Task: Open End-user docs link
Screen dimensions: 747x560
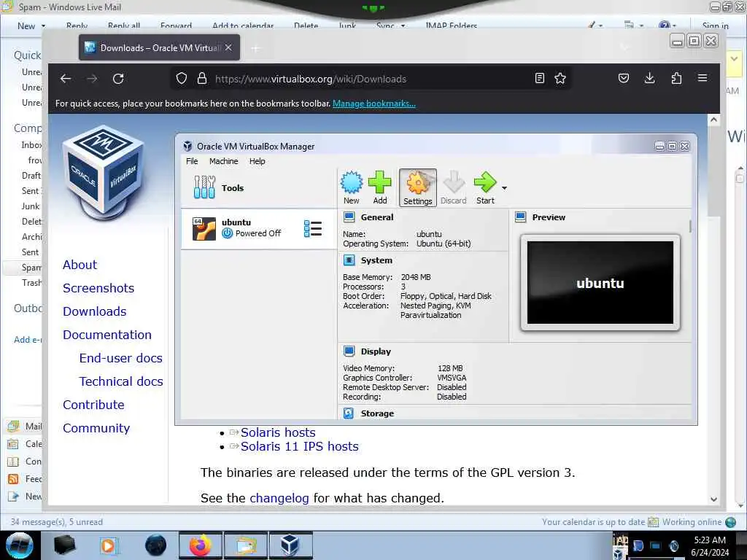Action: tap(120, 358)
